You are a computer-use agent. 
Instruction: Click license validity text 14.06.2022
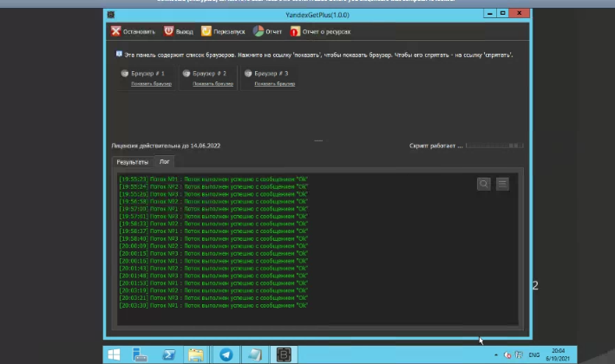(x=166, y=146)
